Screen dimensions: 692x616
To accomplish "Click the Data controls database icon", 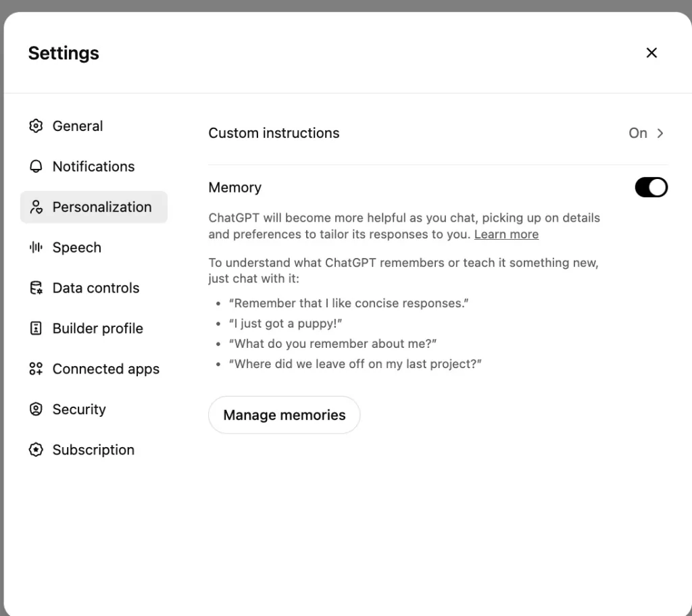I will click(36, 288).
